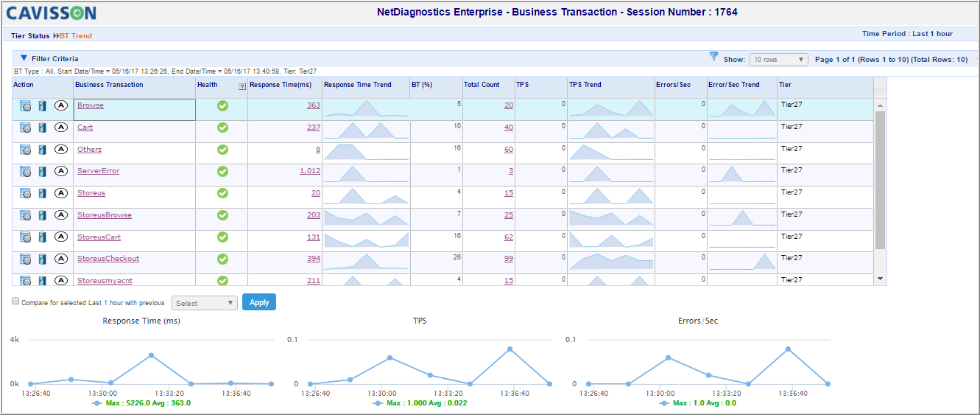The height and width of the screenshot is (415, 980).
Task: Click the table-clock icon in StoreusBrowse row
Action: (x=26, y=216)
